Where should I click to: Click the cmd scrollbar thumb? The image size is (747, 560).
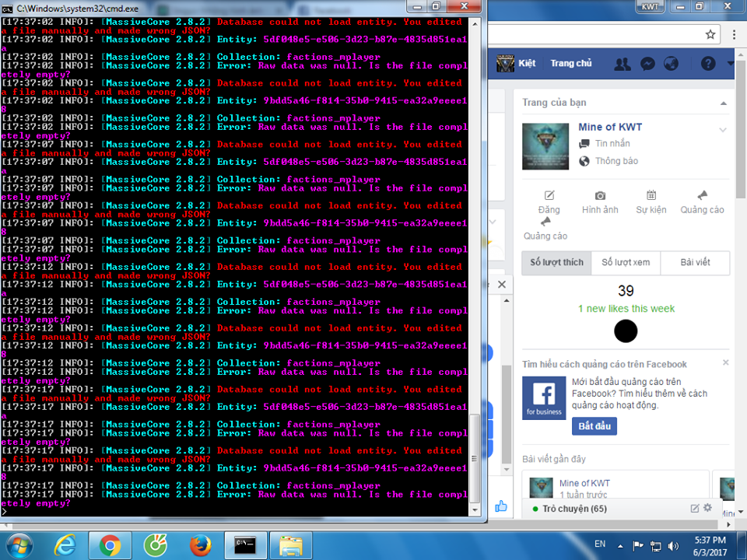(475, 459)
